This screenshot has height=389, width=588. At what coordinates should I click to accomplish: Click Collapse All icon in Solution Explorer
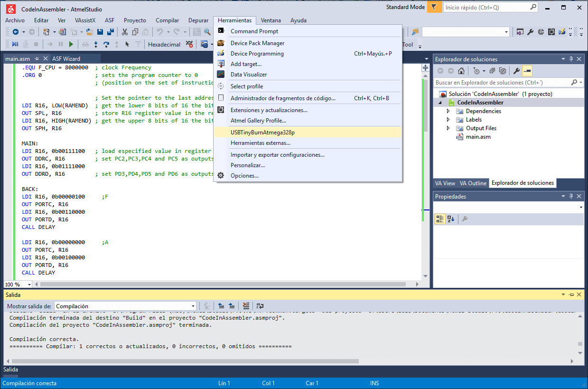pyautogui.click(x=492, y=71)
